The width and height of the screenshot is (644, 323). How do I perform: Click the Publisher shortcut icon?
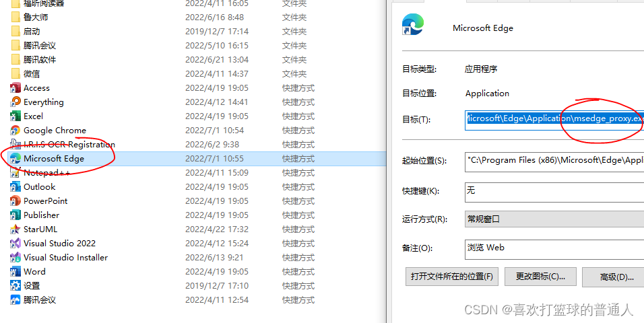pyautogui.click(x=15, y=215)
